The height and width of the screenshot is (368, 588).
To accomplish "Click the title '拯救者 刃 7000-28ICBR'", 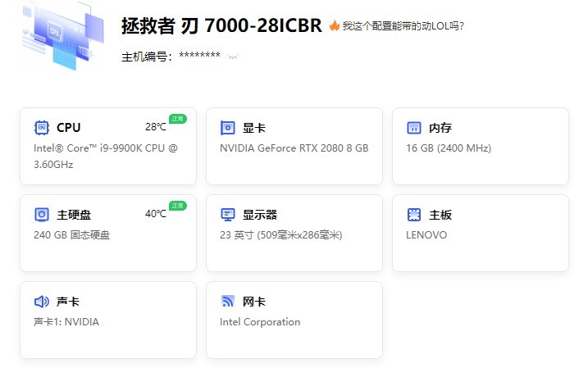I will 221,26.
